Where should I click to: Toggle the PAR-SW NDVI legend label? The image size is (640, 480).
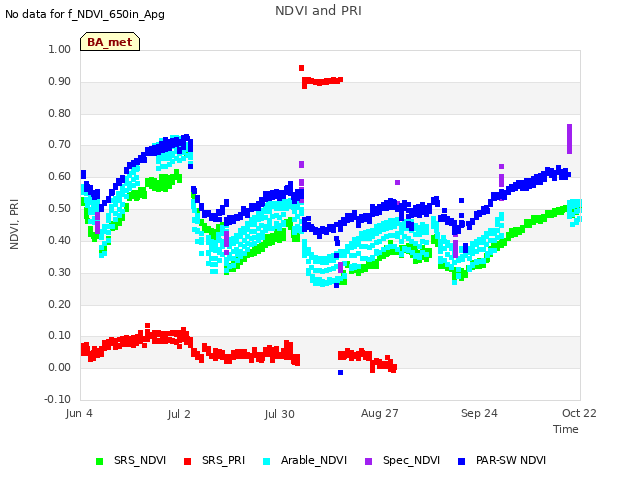pyautogui.click(x=511, y=460)
